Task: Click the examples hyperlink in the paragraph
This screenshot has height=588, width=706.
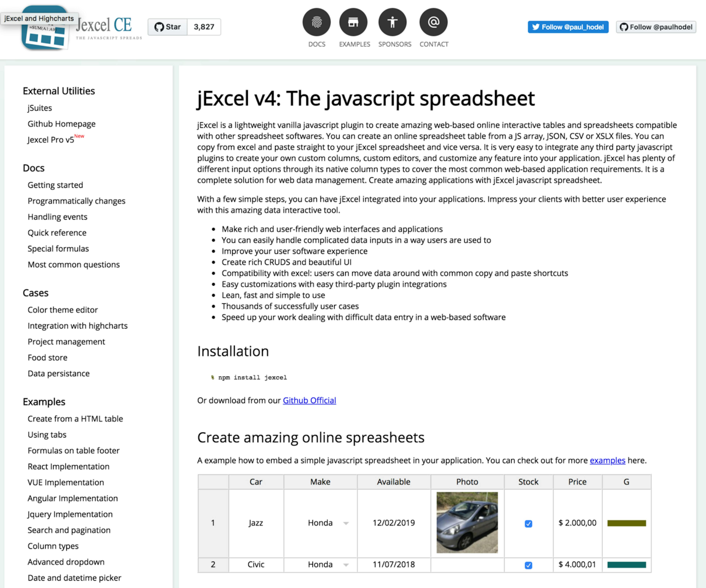Action: pos(607,460)
